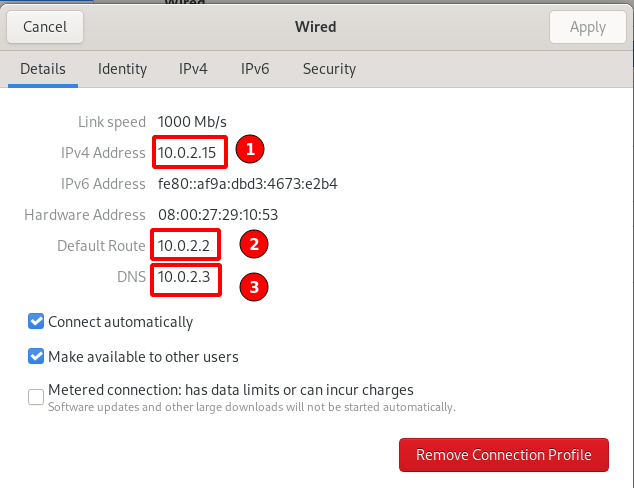Click the red number 3 marker
Image resolution: width=634 pixels, height=488 pixels.
pyautogui.click(x=254, y=287)
